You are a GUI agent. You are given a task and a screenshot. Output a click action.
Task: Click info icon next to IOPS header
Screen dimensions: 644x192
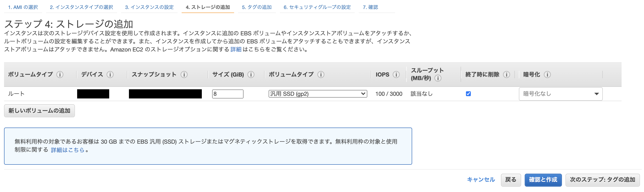coord(396,74)
